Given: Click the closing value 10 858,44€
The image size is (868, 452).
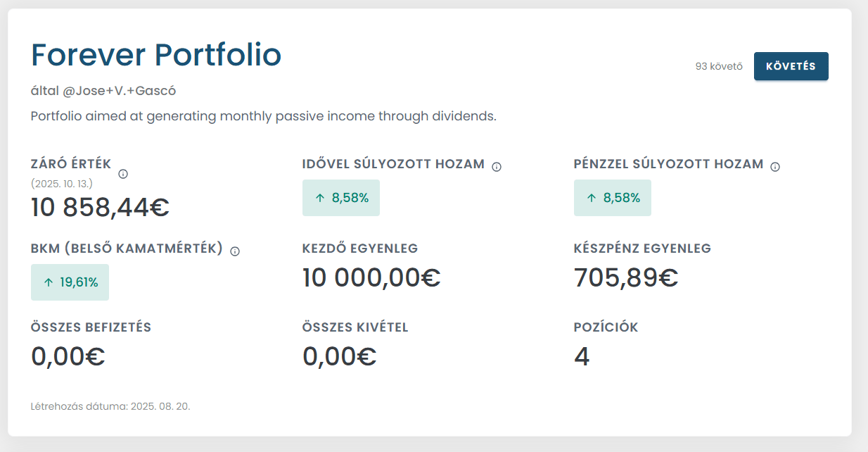Looking at the screenshot, I should [x=100, y=208].
